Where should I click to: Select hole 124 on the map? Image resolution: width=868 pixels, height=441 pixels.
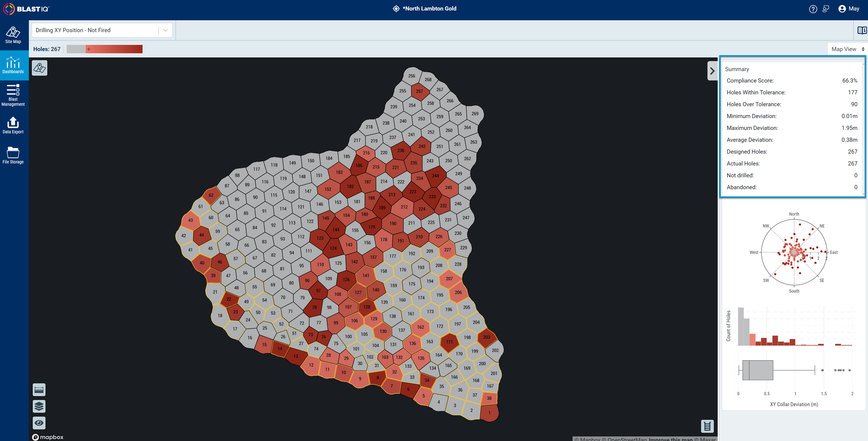click(333, 248)
